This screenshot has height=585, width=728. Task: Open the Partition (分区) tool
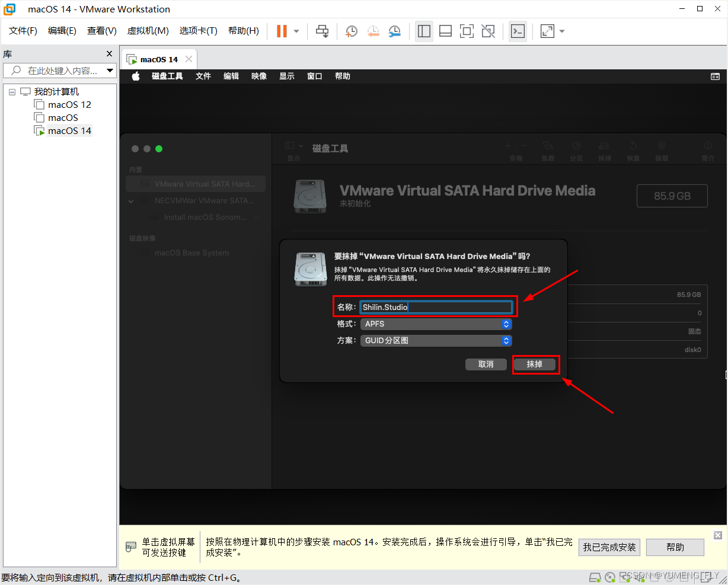tap(577, 149)
